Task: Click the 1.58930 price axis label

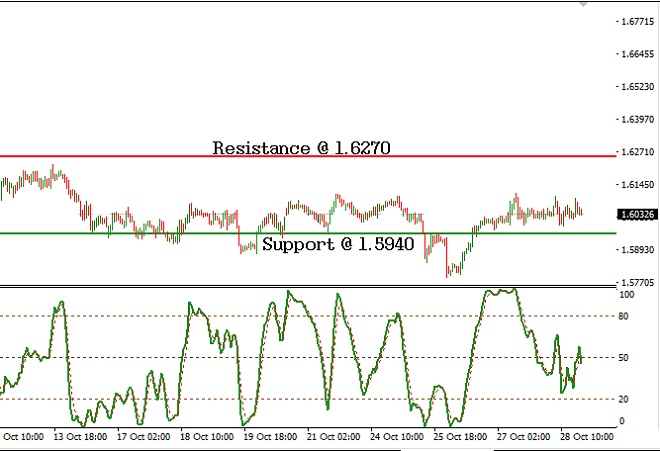Action: pos(638,250)
